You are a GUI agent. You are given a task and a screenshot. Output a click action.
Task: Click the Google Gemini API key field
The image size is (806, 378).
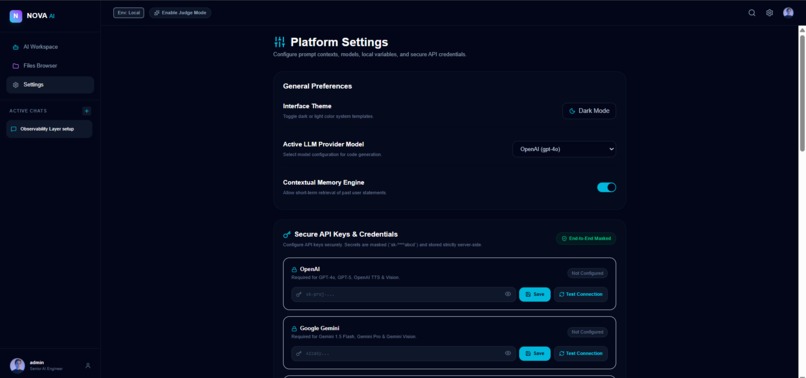404,353
